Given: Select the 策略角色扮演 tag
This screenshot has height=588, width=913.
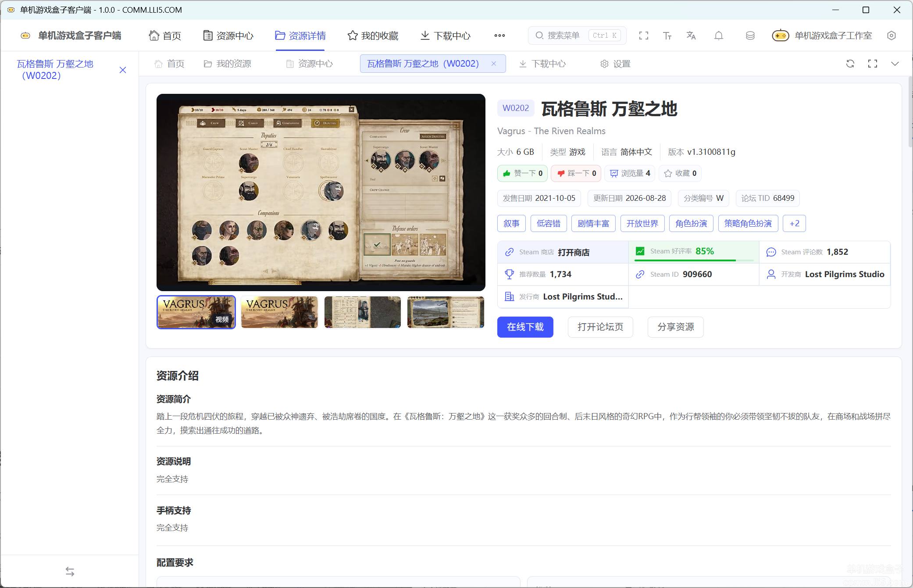Looking at the screenshot, I should coord(748,223).
